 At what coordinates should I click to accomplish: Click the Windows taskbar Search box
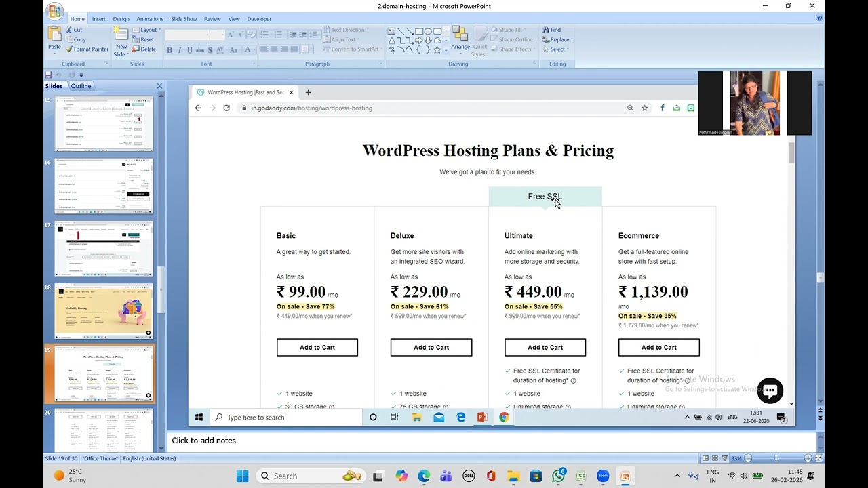[311, 476]
